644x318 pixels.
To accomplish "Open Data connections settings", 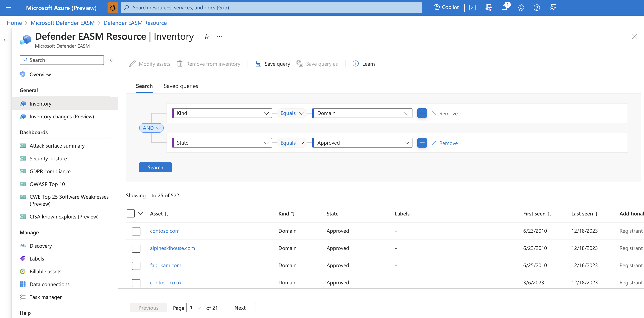I will coord(50,284).
